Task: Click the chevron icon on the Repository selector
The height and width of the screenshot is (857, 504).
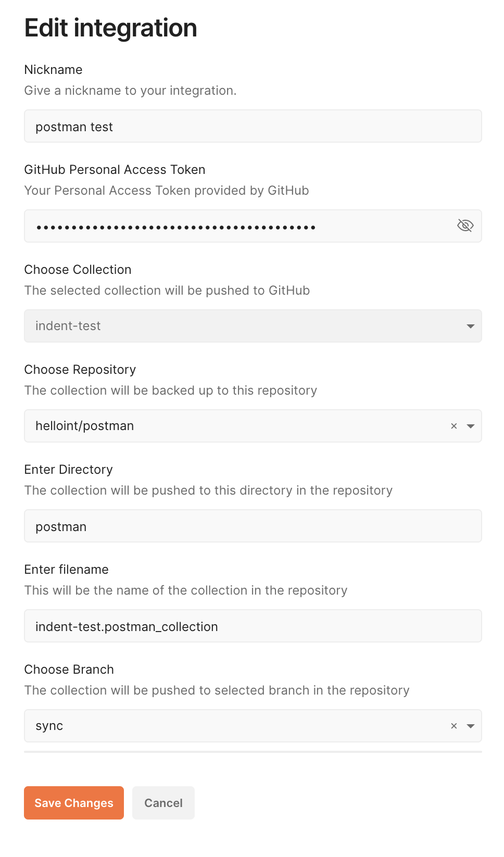Action: click(x=470, y=426)
